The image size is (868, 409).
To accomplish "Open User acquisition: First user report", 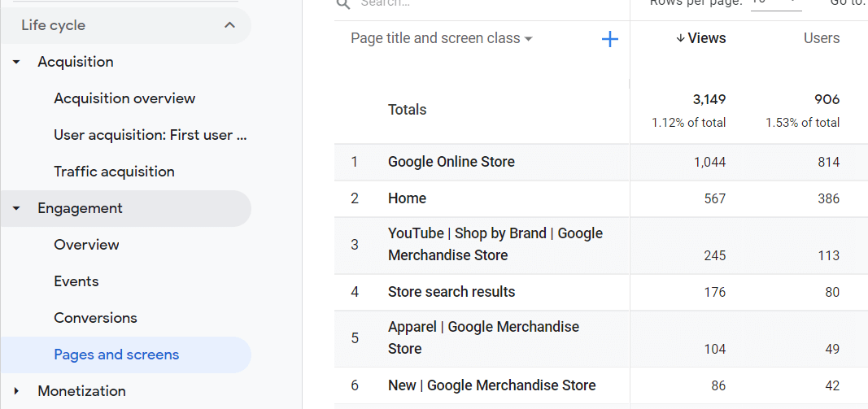I will [150, 135].
